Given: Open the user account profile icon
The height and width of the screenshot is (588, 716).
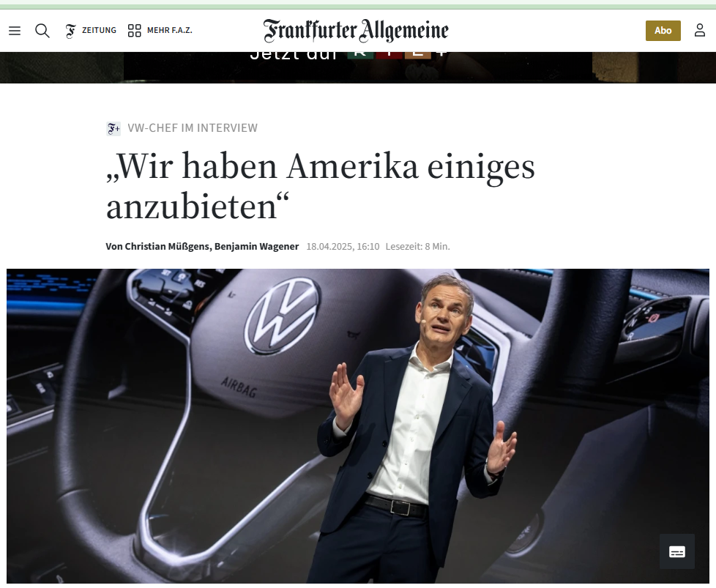Looking at the screenshot, I should [700, 31].
